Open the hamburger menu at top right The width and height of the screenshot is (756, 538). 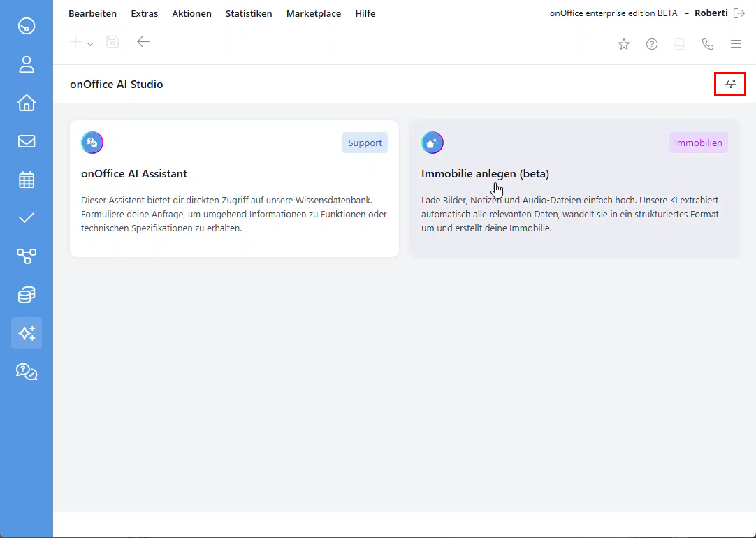735,43
